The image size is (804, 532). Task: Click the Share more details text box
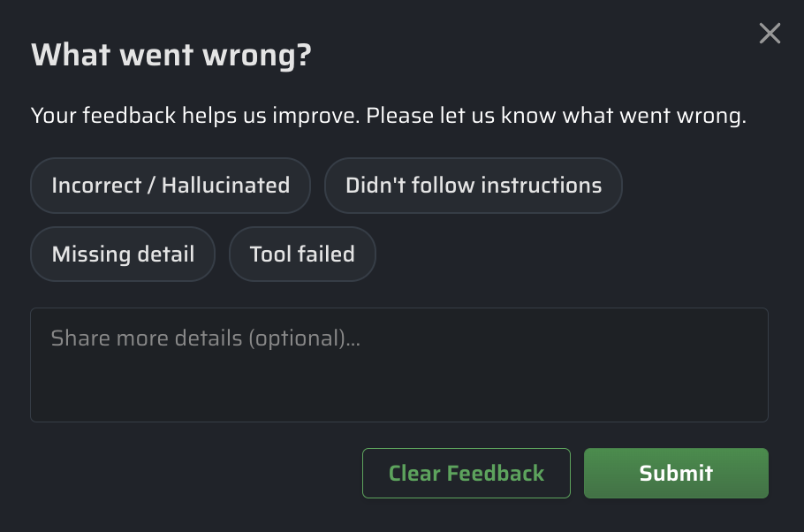pos(398,365)
